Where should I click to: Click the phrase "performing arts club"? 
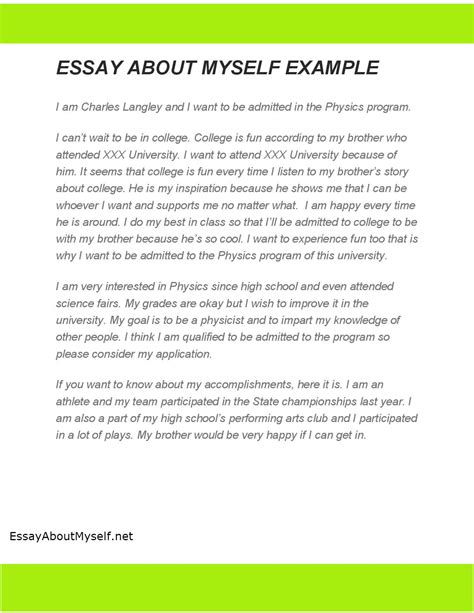point(278,418)
